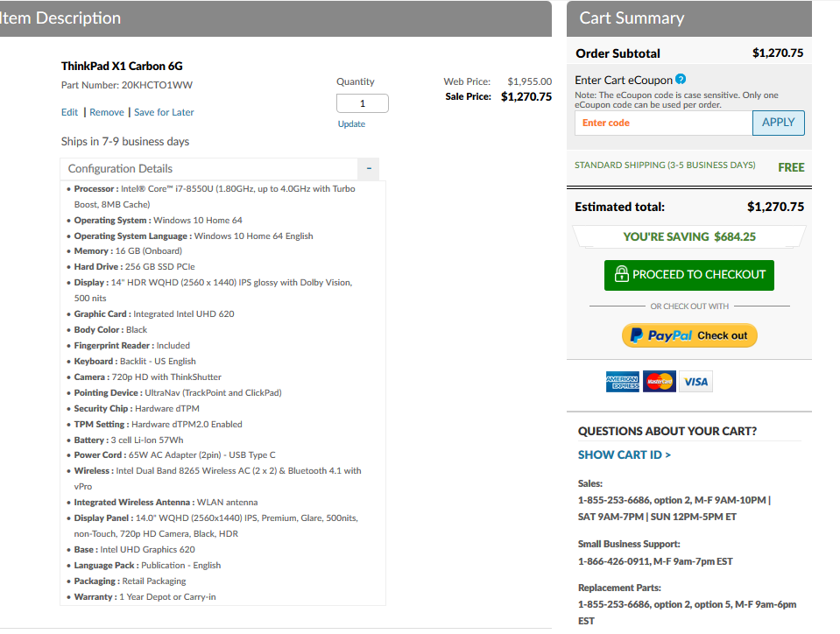Click the eCoupon case sensitive note

(x=676, y=100)
